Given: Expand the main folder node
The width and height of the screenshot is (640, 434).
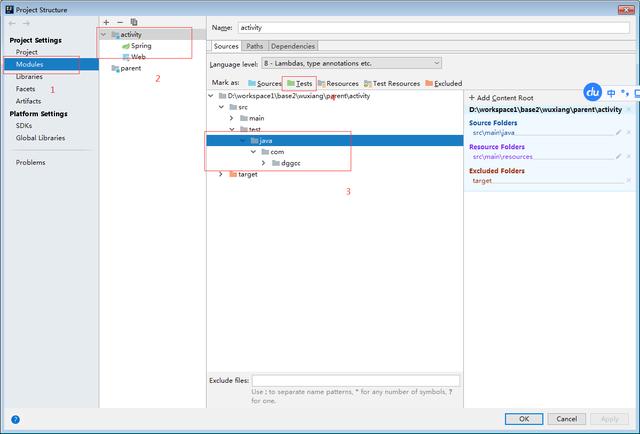Looking at the screenshot, I should (x=231, y=118).
